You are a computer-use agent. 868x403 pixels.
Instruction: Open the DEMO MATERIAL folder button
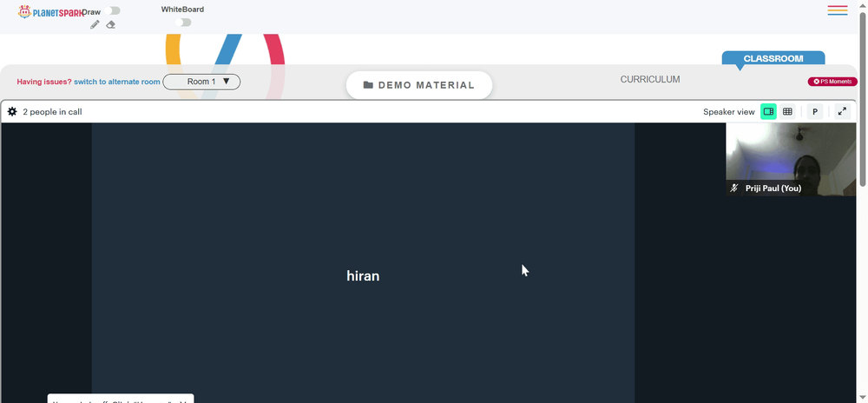point(419,85)
